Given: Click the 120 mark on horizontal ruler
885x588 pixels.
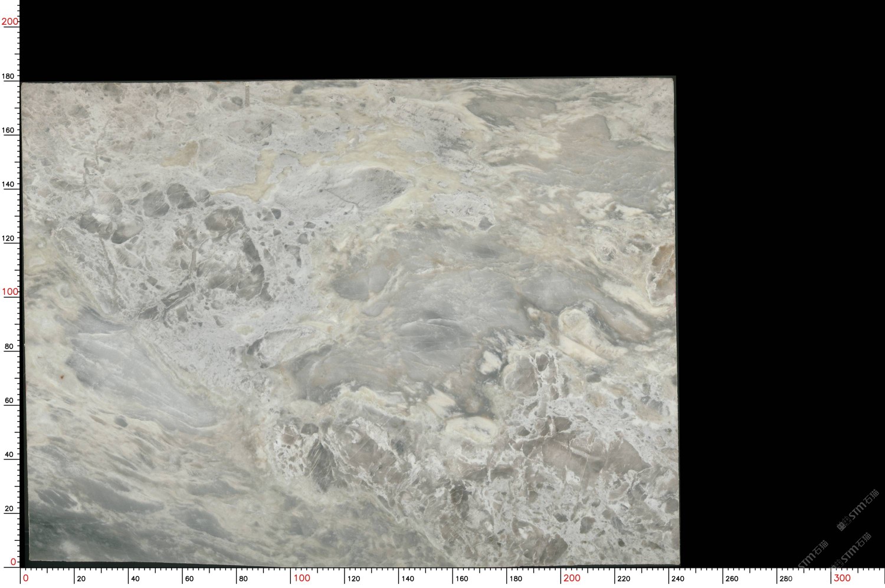Looking at the screenshot, I should pyautogui.click(x=354, y=579).
